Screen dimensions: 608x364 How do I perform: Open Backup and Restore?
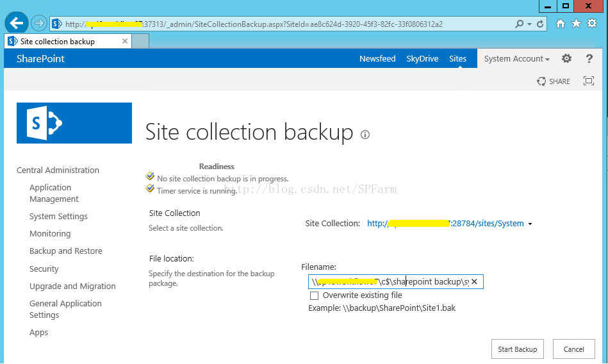pyautogui.click(x=66, y=251)
